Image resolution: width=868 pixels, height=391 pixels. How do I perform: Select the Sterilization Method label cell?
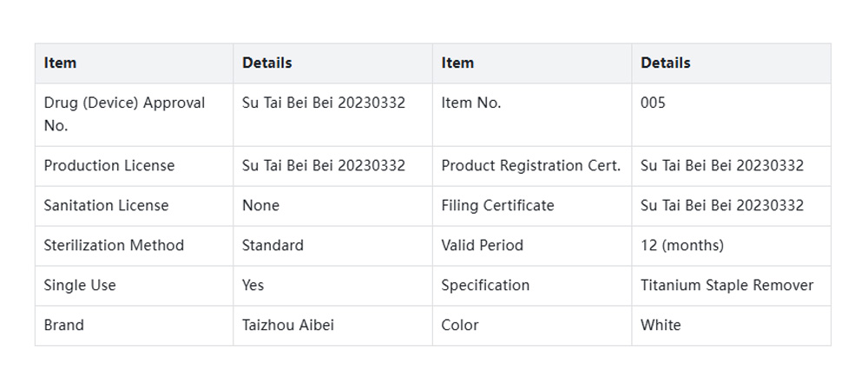pyautogui.click(x=114, y=245)
